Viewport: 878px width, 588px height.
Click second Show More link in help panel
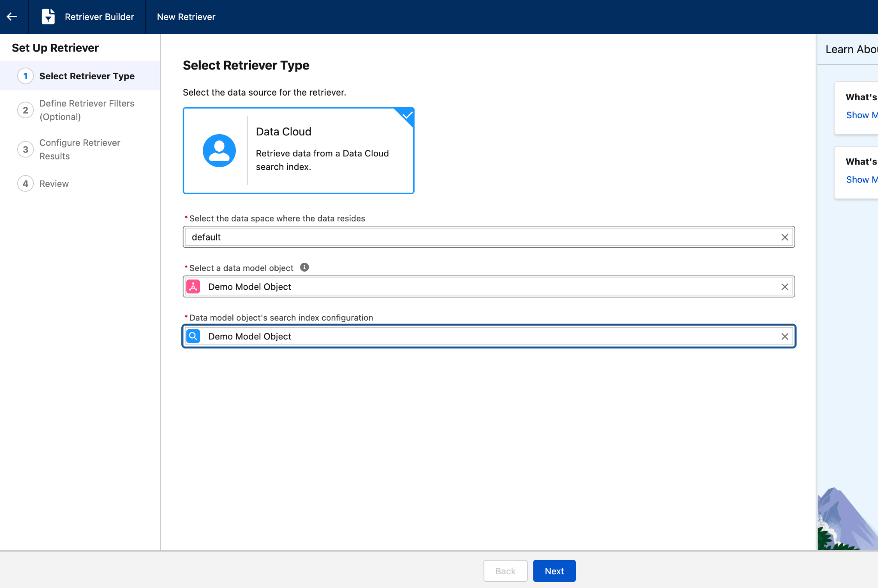click(x=862, y=180)
